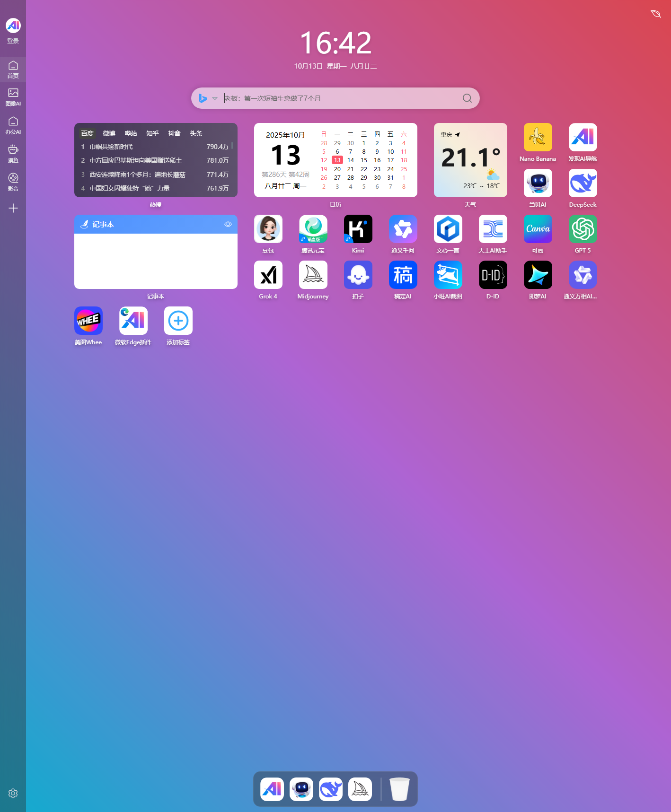Click the search input field

coord(341,98)
